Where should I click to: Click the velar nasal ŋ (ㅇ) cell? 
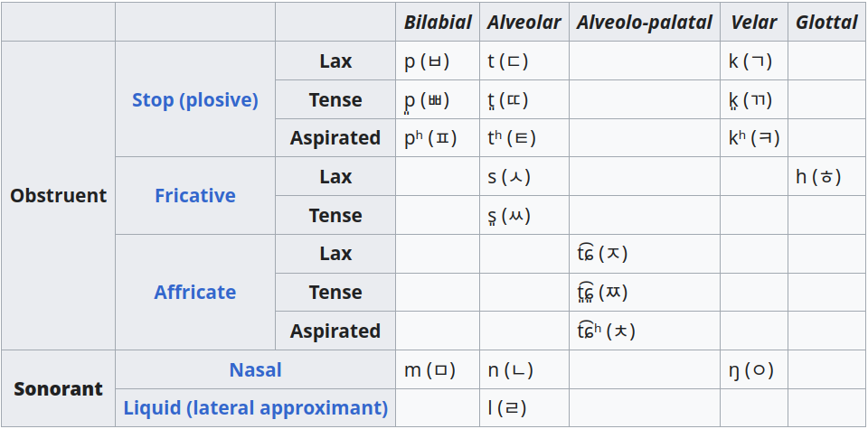[x=754, y=369]
